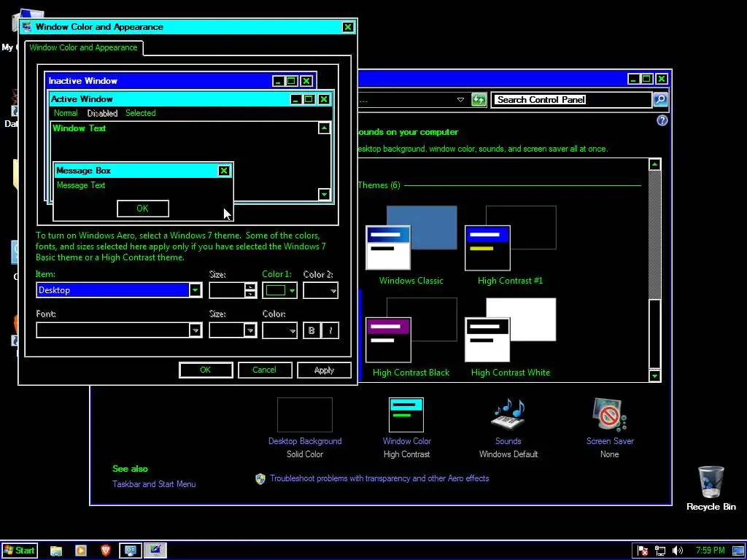This screenshot has width=747, height=560.
Task: Click the Apply button
Action: pyautogui.click(x=324, y=370)
